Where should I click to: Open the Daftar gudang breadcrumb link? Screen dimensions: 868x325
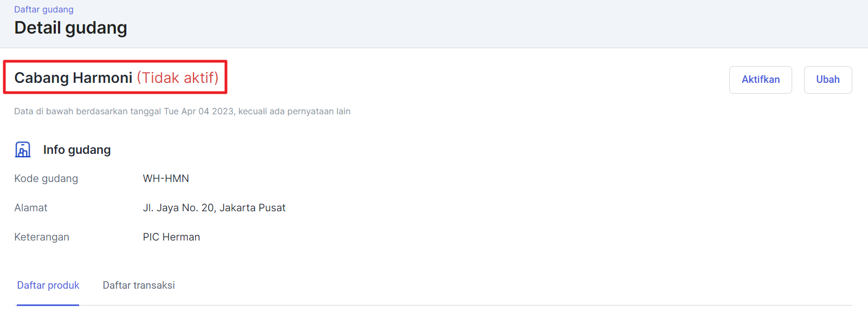pos(44,9)
